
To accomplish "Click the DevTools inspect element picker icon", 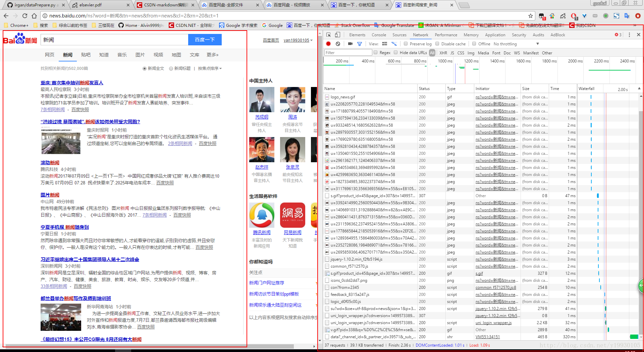I will [x=329, y=35].
